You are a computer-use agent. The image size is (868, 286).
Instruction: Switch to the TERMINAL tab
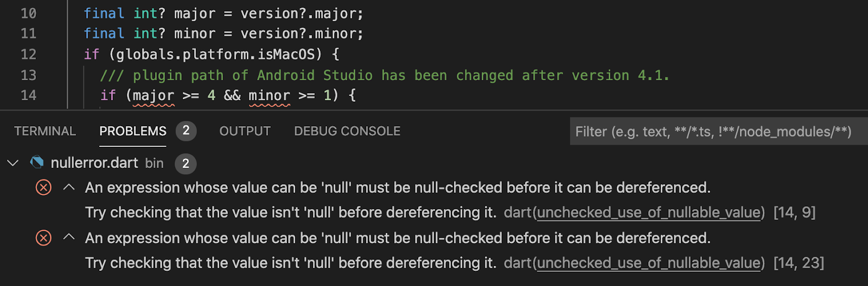point(45,131)
